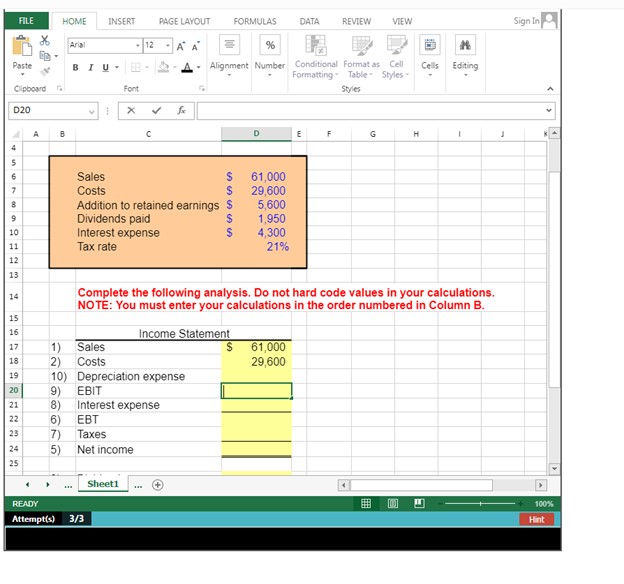Click the Paste clipboard icon
The width and height of the screenshot is (624, 584).
[x=22, y=46]
